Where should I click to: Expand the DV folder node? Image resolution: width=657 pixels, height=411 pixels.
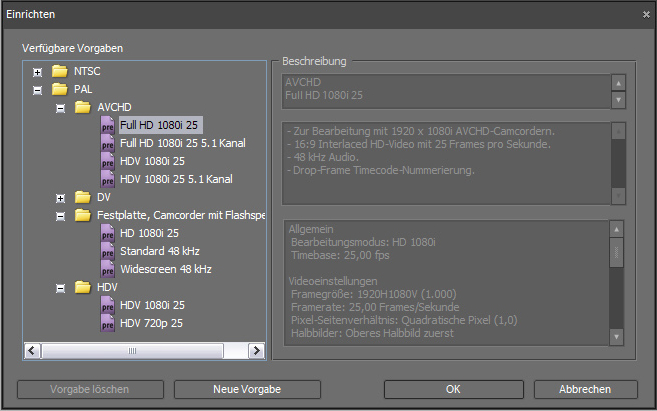coord(61,198)
